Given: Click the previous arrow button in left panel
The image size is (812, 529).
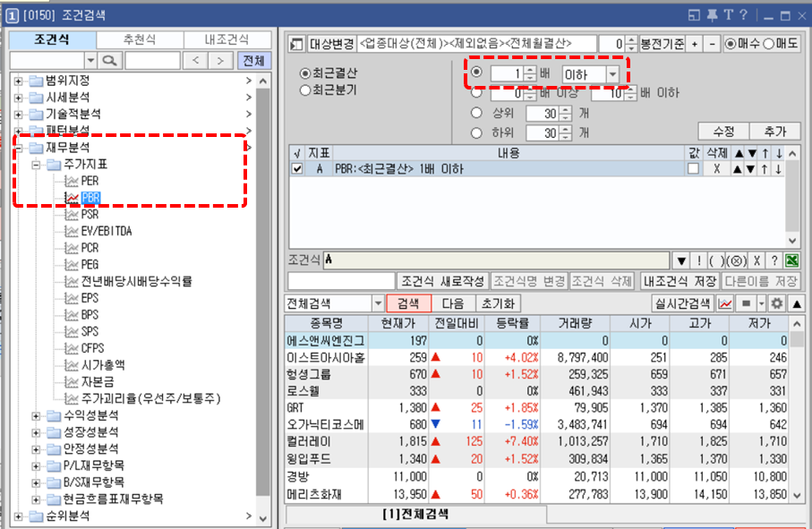Looking at the screenshot, I should (195, 61).
